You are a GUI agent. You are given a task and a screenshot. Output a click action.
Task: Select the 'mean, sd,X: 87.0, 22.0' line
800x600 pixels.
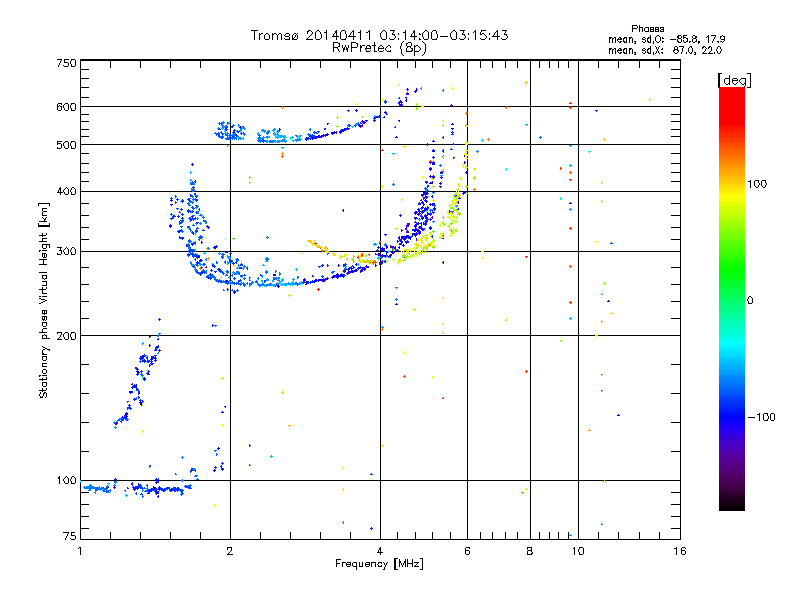tap(665, 50)
